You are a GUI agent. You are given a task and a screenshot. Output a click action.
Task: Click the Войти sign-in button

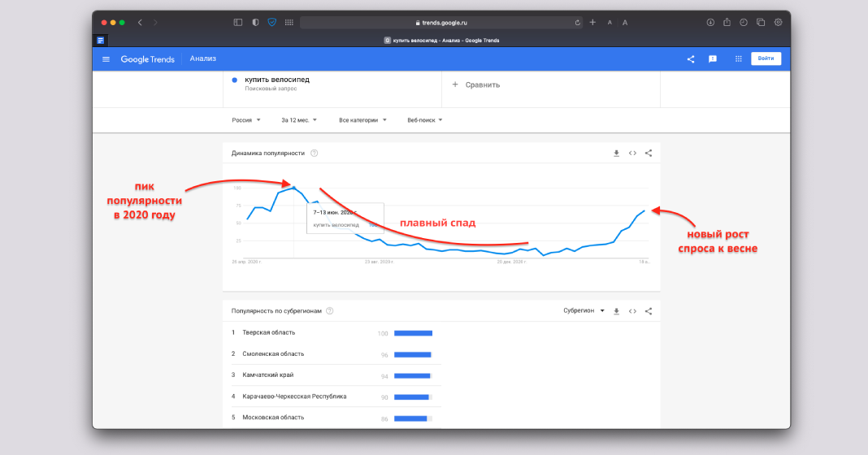[766, 58]
